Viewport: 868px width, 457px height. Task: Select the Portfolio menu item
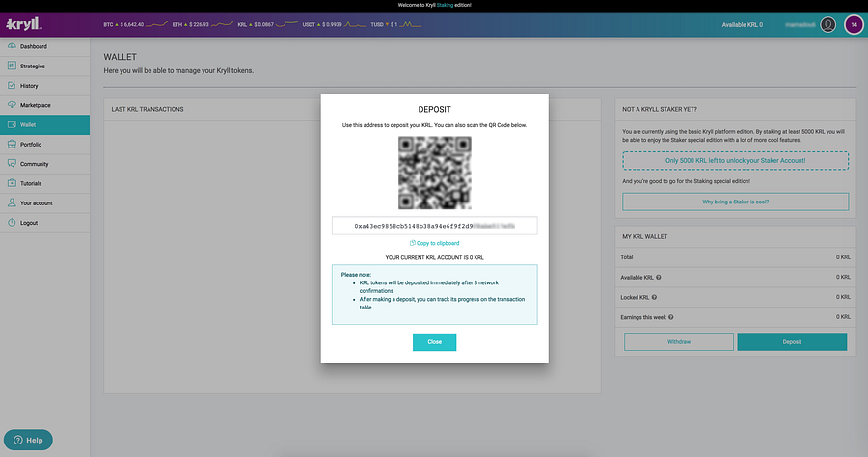click(x=44, y=145)
